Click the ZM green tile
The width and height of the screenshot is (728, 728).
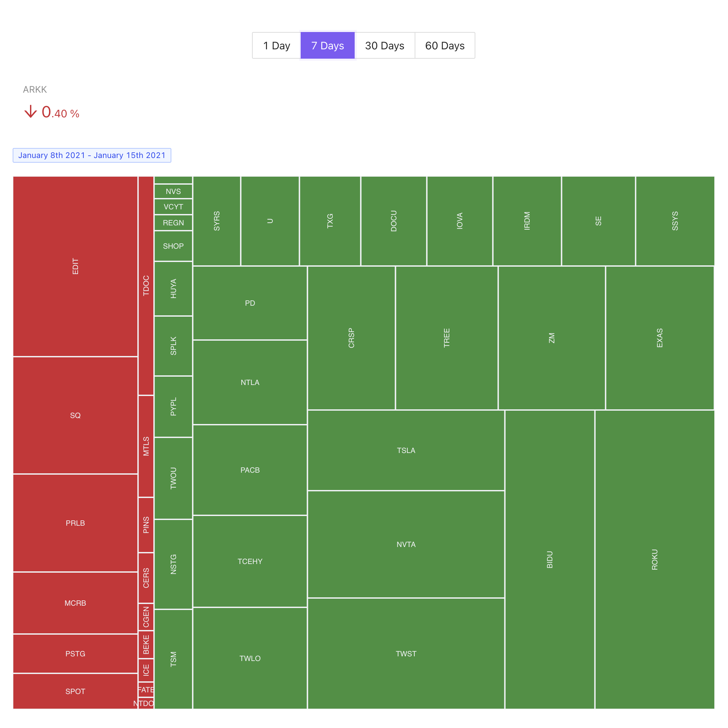pos(551,338)
